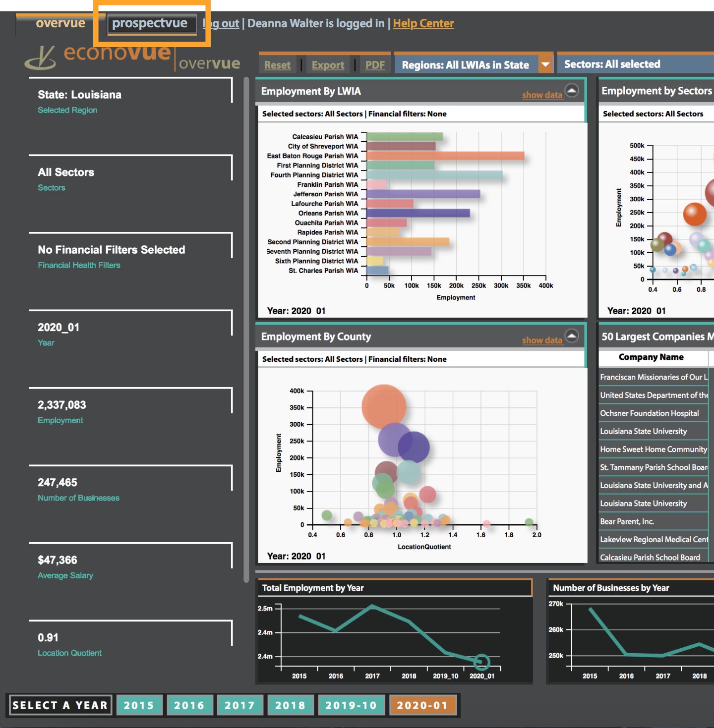Open the Regions: All LWIAs in State dropdown
The image size is (714, 728).
click(544, 63)
